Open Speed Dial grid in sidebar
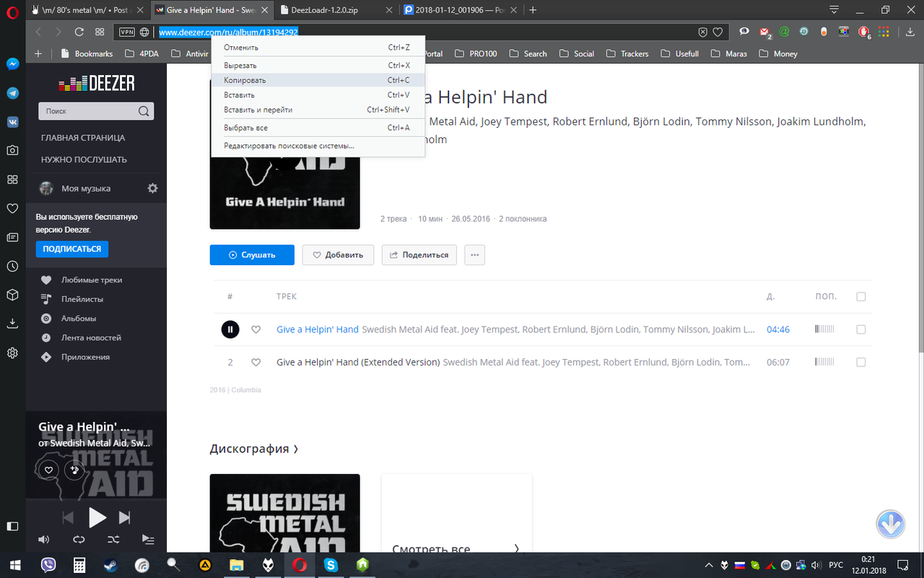Image resolution: width=924 pixels, height=578 pixels. (12, 179)
